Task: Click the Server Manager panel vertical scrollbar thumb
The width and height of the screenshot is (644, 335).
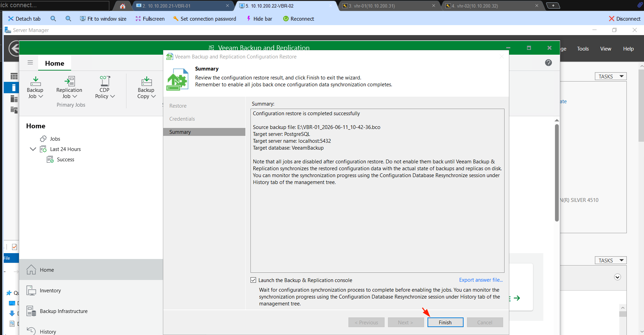Action: click(557, 172)
